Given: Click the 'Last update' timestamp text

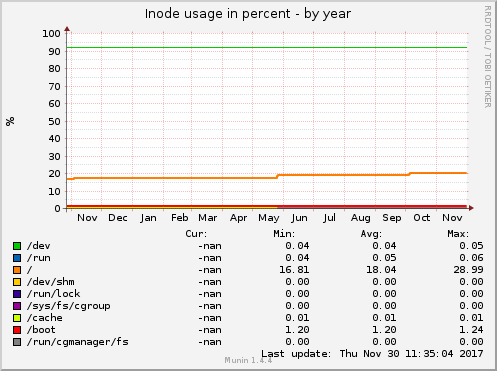Looking at the screenshot, I should tap(372, 354).
